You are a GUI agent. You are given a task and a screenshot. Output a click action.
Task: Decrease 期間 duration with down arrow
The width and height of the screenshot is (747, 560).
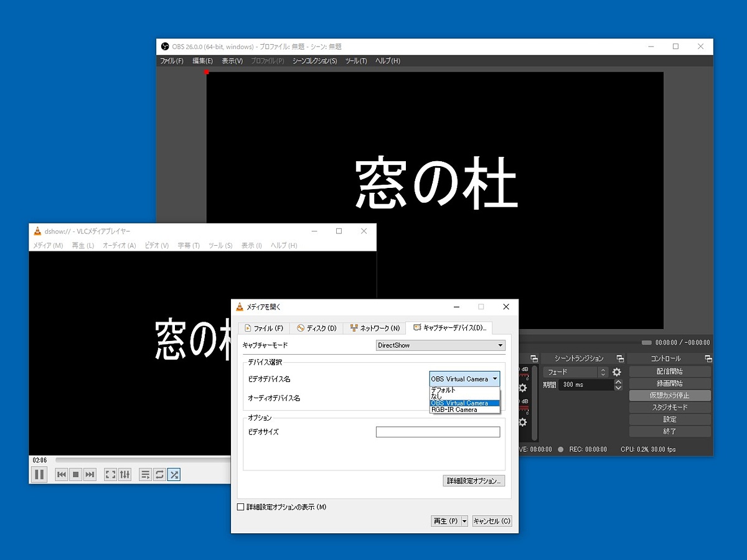point(618,388)
